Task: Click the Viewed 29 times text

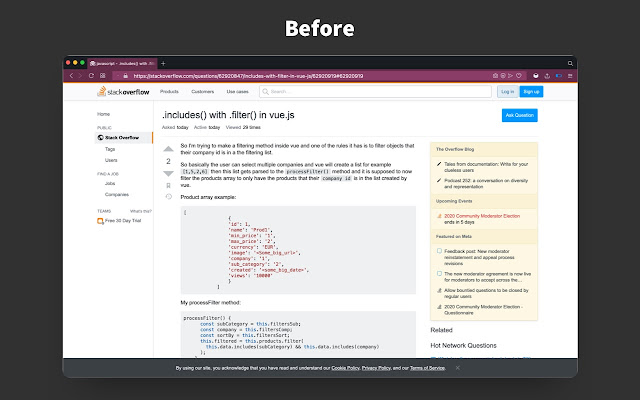Action: pyautogui.click(x=243, y=127)
